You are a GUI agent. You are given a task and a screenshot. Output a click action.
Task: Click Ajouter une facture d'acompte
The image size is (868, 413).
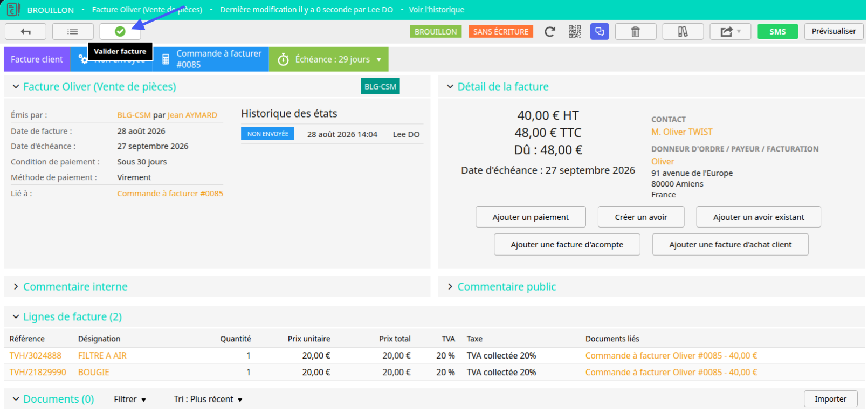point(567,244)
